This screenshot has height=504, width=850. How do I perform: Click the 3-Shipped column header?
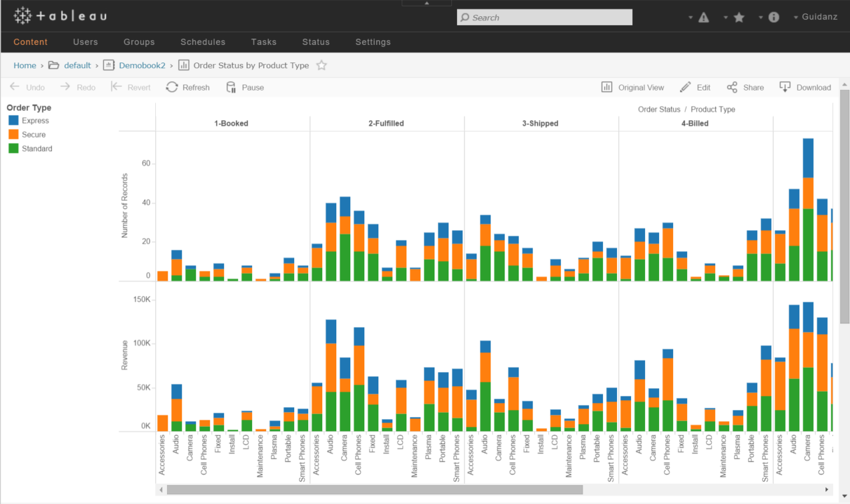pos(540,124)
